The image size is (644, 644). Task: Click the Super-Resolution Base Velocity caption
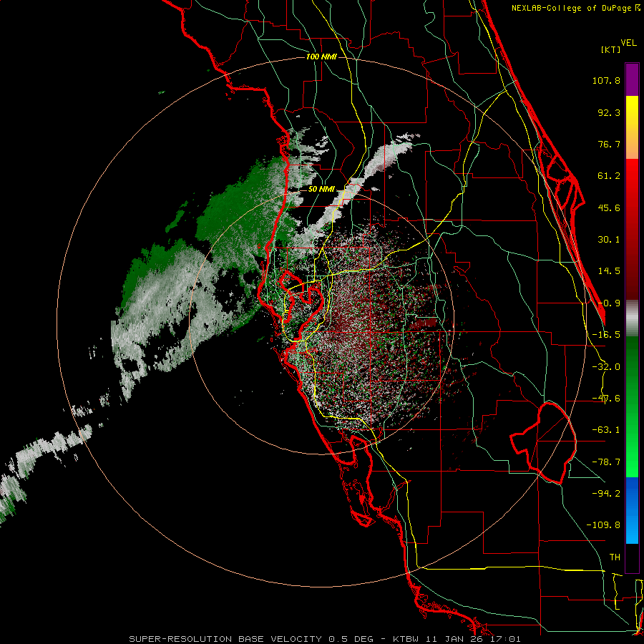click(x=325, y=639)
